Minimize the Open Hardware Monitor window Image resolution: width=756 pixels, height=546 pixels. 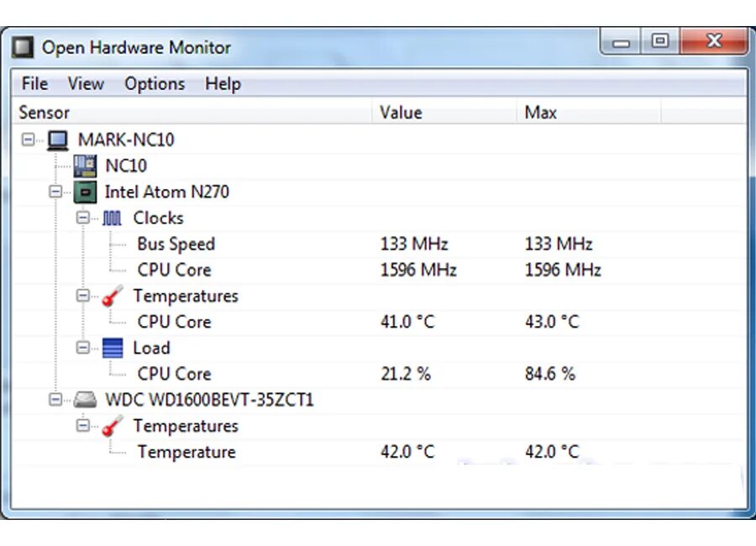coord(621,41)
